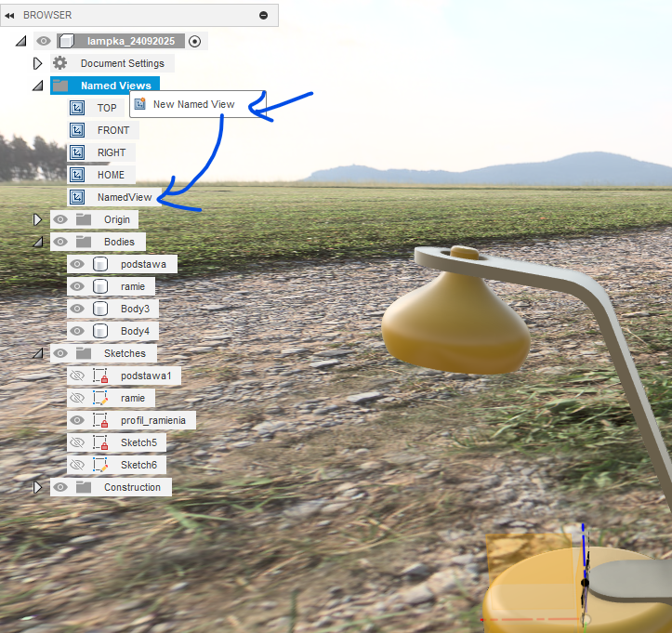Expand the Origin folder
672x633 pixels.
tap(38, 219)
